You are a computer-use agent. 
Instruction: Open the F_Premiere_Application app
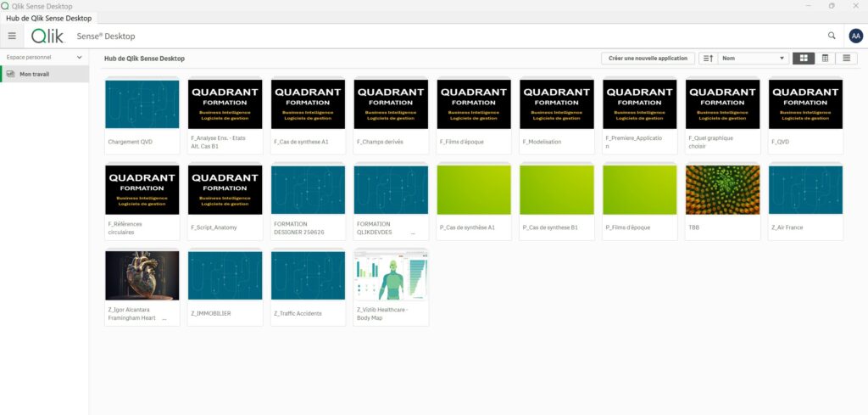[640, 115]
